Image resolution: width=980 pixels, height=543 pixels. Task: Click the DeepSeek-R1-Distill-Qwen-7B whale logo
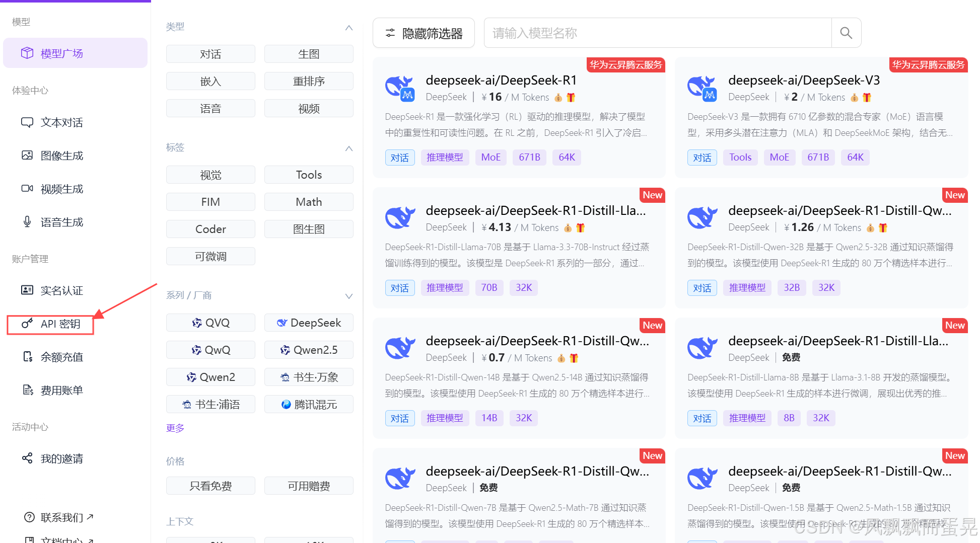point(400,479)
